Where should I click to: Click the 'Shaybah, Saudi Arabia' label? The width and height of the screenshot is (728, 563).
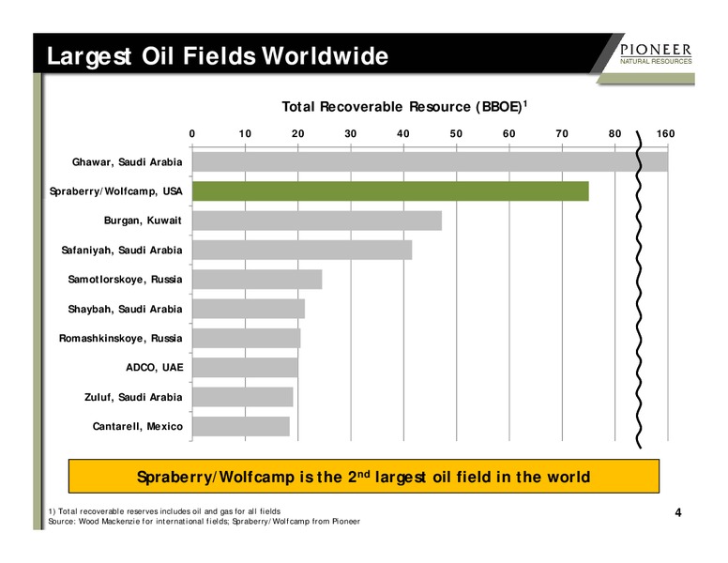(x=125, y=310)
